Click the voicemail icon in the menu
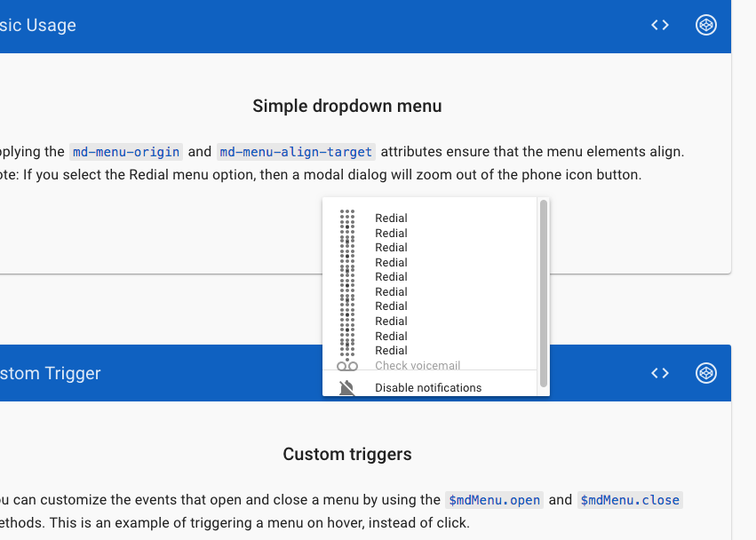The width and height of the screenshot is (756, 540). [347, 365]
